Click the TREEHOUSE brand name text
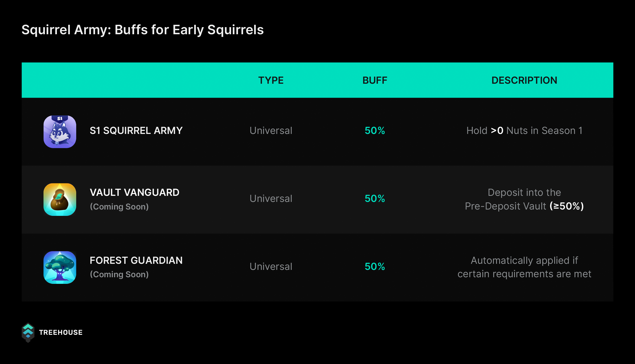The image size is (635, 364). point(61,333)
